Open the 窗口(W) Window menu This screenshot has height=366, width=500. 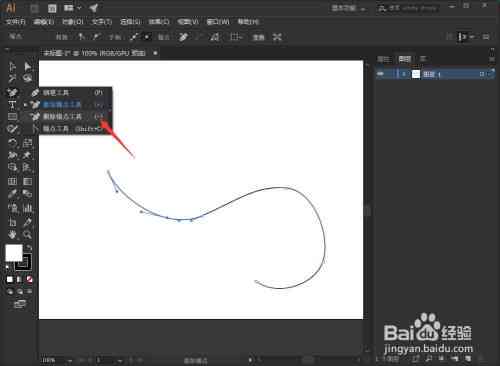(x=218, y=22)
